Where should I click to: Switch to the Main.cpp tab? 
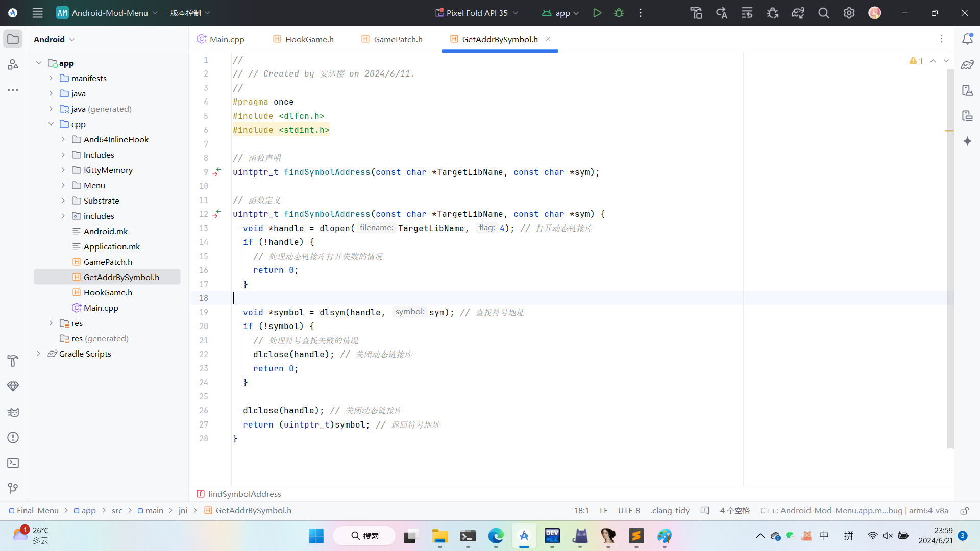coord(221,39)
